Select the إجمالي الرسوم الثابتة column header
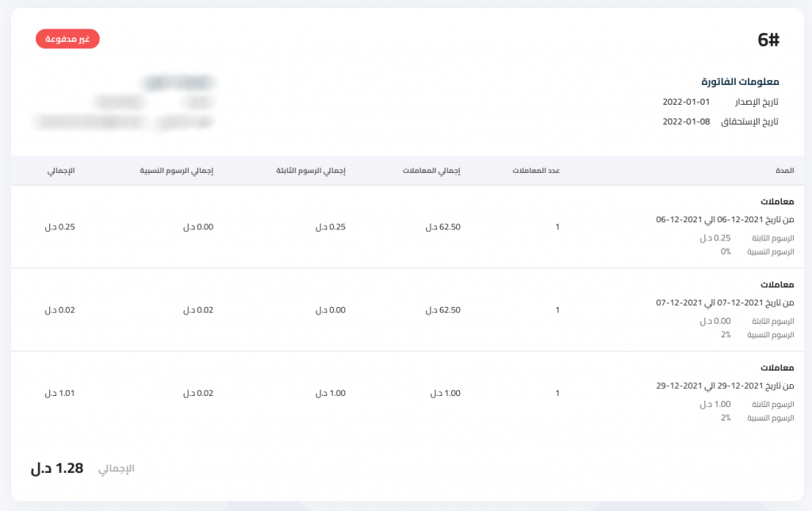This screenshot has height=511, width=812. [309, 171]
